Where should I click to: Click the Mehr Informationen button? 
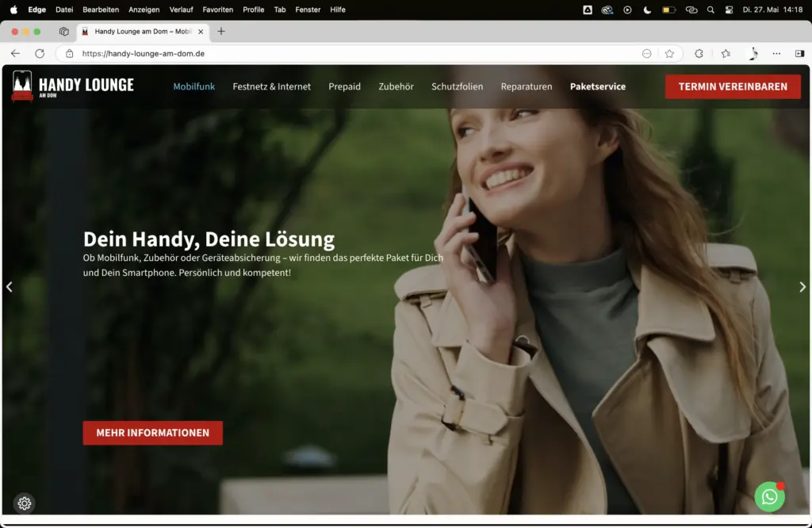152,433
